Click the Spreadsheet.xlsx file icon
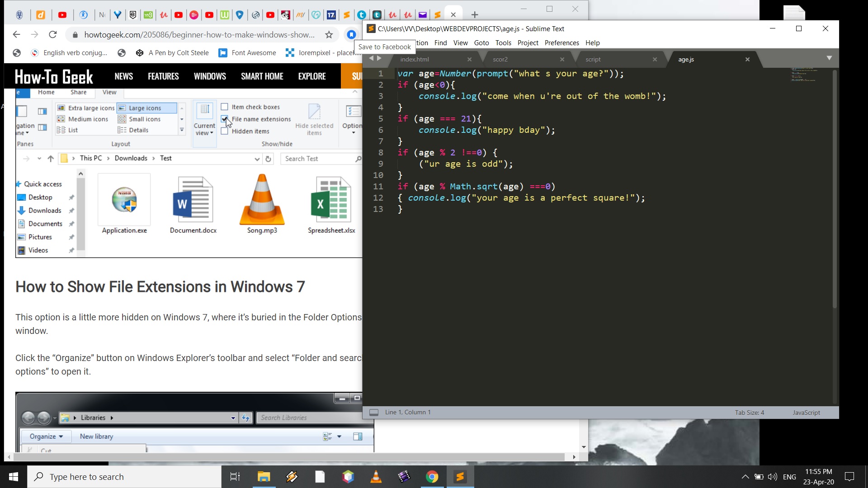The width and height of the screenshot is (868, 488). 331,202
